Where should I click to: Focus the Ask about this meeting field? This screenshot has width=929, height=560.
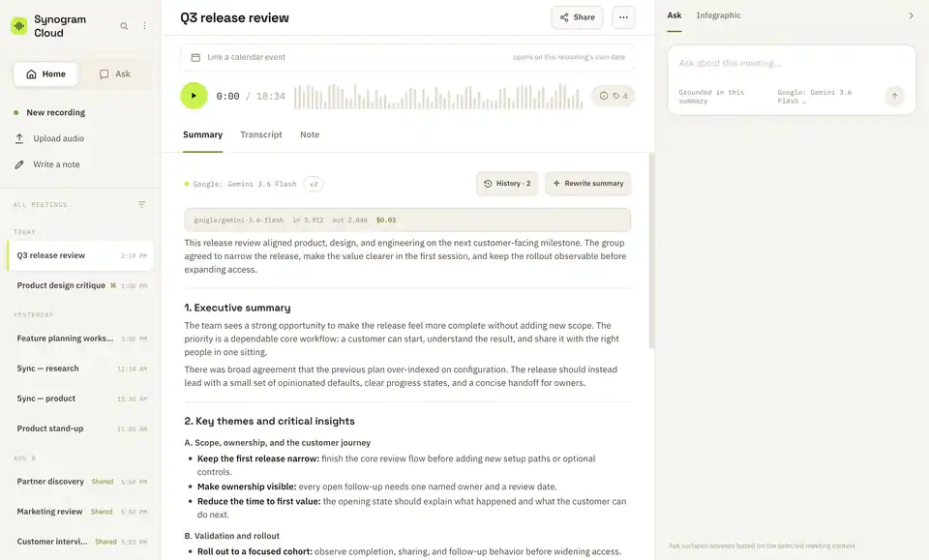point(792,63)
